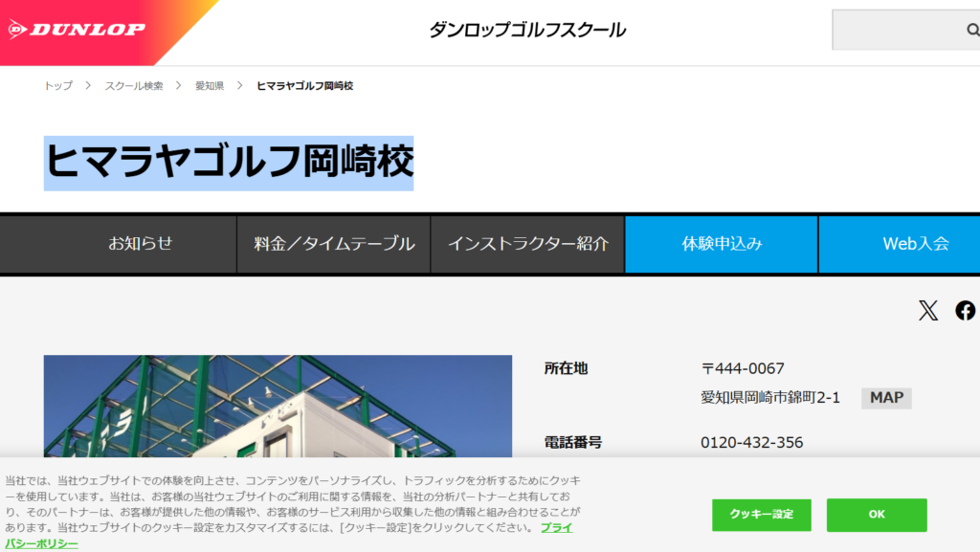This screenshot has width=980, height=552.
Task: Click the ダンロップゴルフスクール site title
Action: [527, 30]
